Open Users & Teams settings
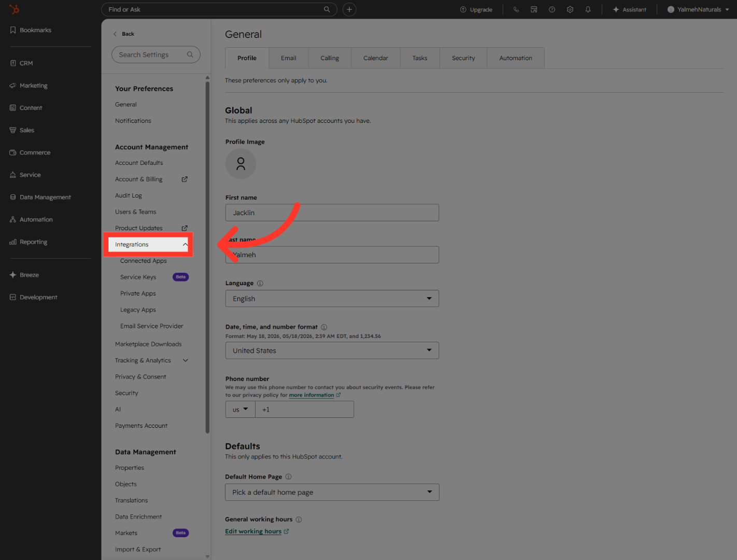This screenshot has width=737, height=560. [x=136, y=212]
